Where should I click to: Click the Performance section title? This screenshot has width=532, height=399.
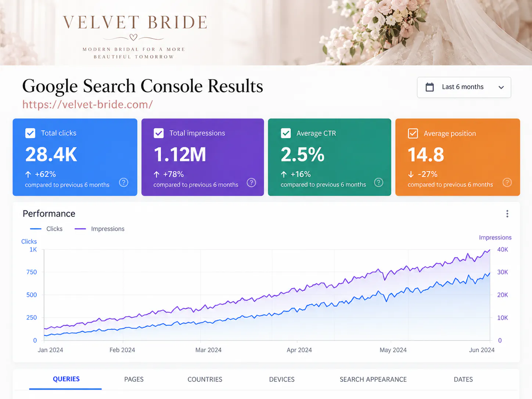(x=49, y=213)
